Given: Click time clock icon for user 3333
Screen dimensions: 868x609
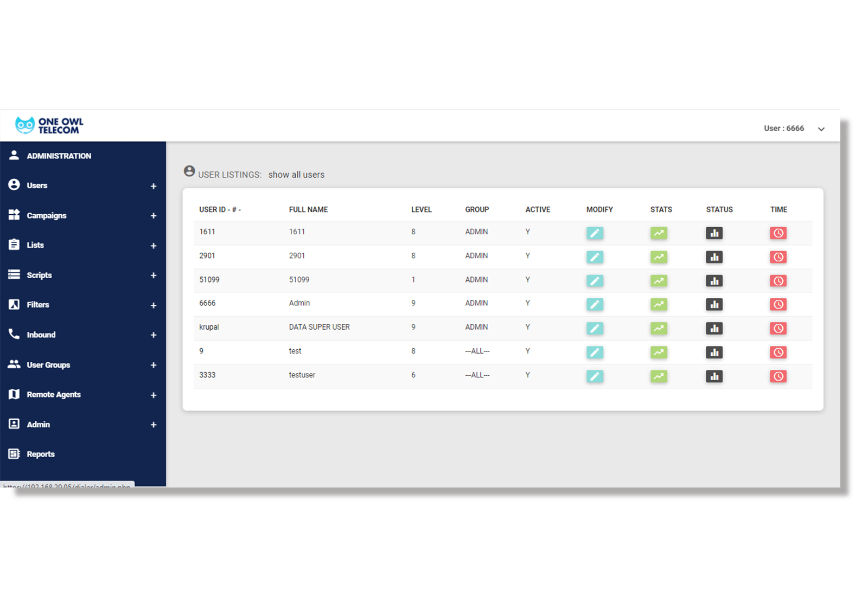Looking at the screenshot, I should (x=778, y=376).
